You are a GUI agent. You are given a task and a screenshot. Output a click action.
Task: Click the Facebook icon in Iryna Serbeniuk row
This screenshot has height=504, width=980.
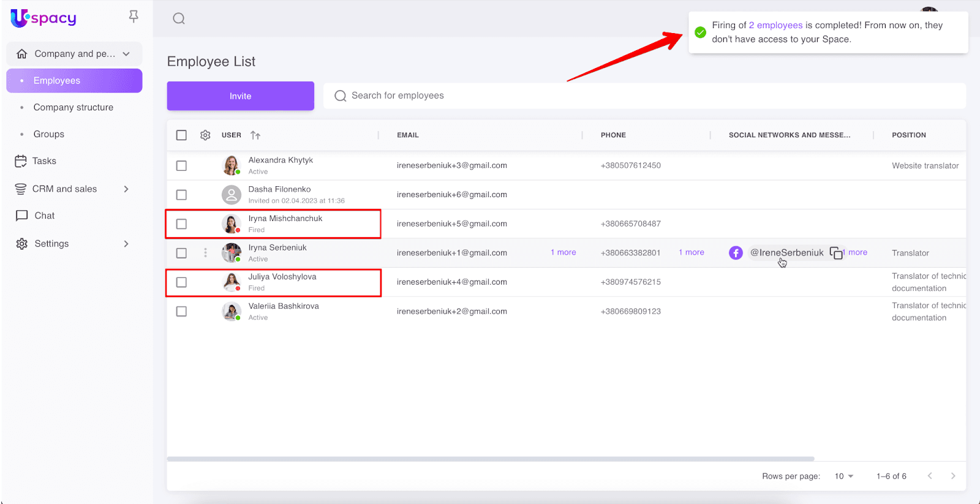(736, 253)
